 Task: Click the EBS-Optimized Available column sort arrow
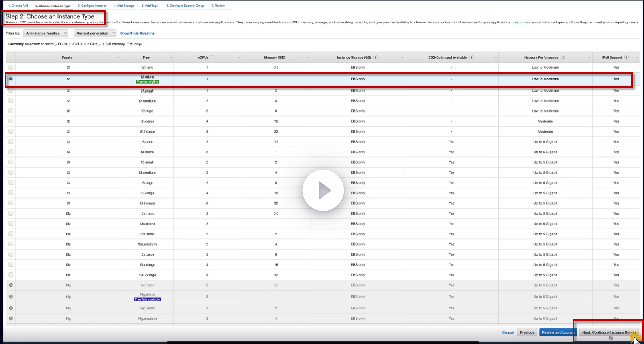[x=496, y=58]
